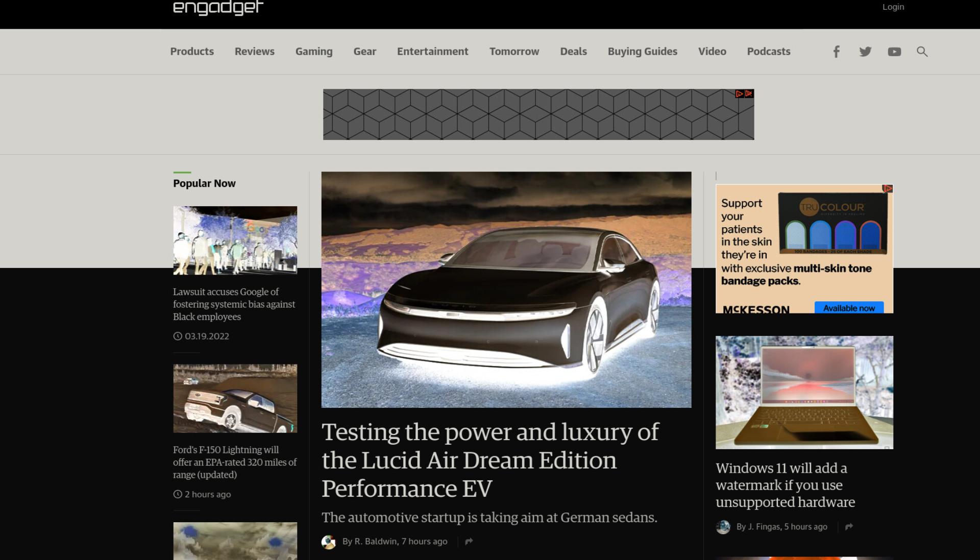
Task: Share the Lucid Air article arrow
Action: click(x=469, y=542)
